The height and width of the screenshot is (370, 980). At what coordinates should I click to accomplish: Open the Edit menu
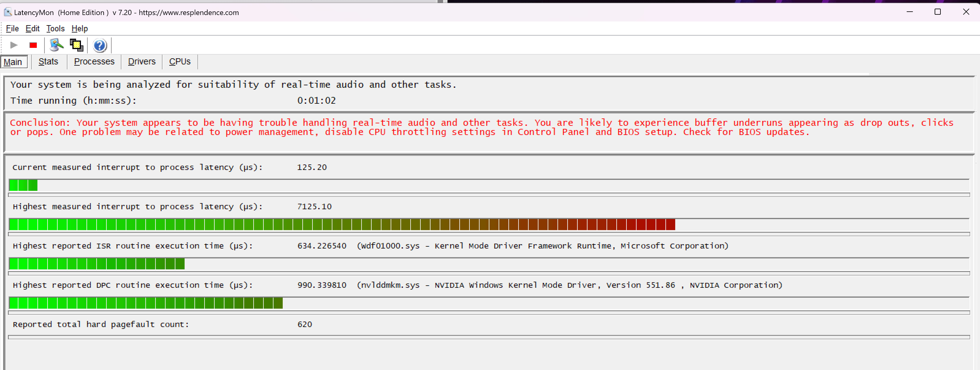coord(32,29)
